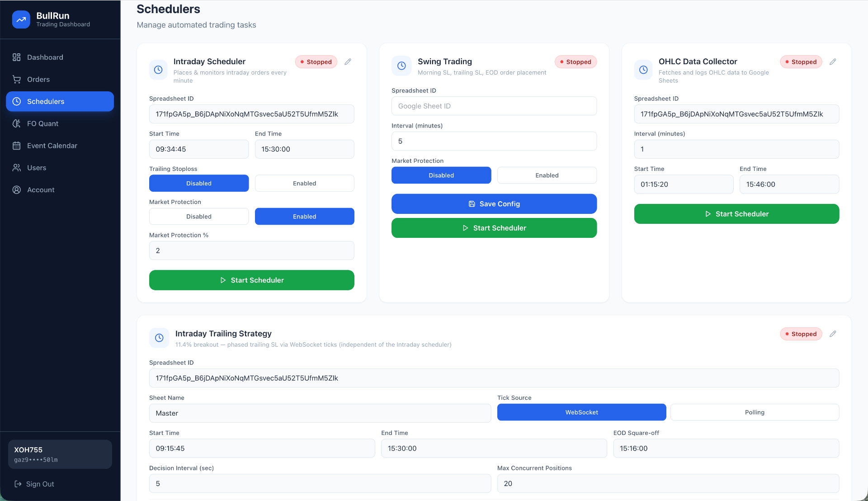The height and width of the screenshot is (501, 868).
Task: Click the Orders cart icon in sidebar
Action: [x=17, y=79]
